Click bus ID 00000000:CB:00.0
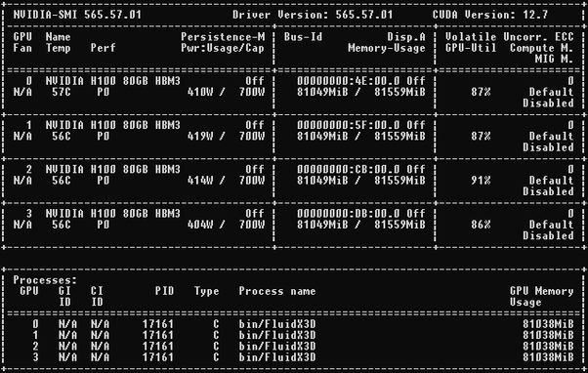This screenshot has height=373, width=588. click(348, 170)
